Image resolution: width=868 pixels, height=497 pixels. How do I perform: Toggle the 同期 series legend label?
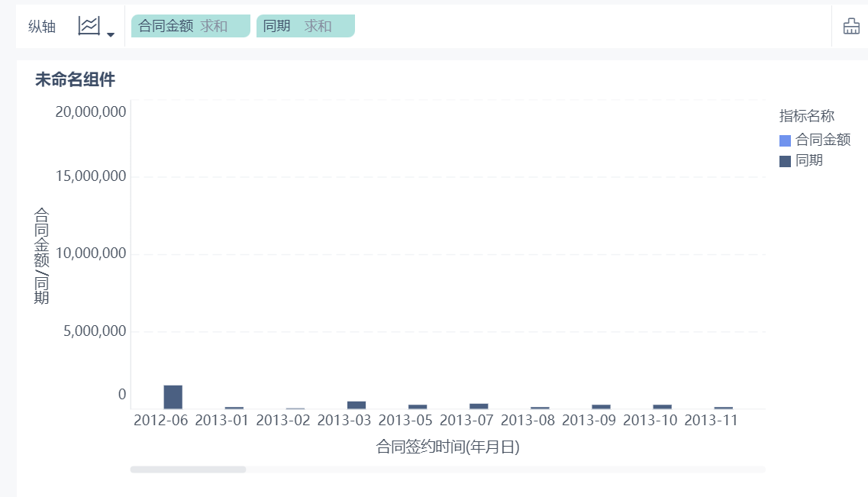click(808, 161)
